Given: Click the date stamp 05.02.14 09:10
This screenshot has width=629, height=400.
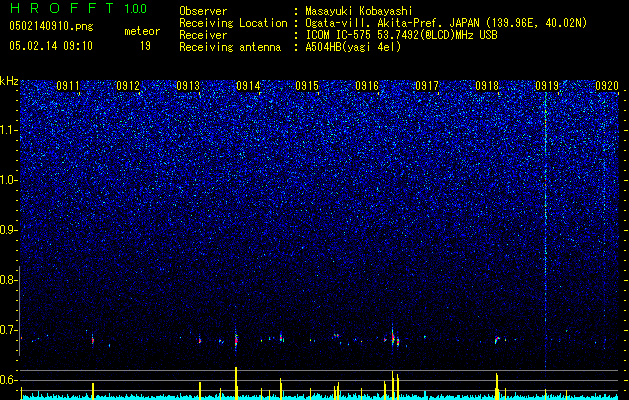Looking at the screenshot, I should (51, 46).
